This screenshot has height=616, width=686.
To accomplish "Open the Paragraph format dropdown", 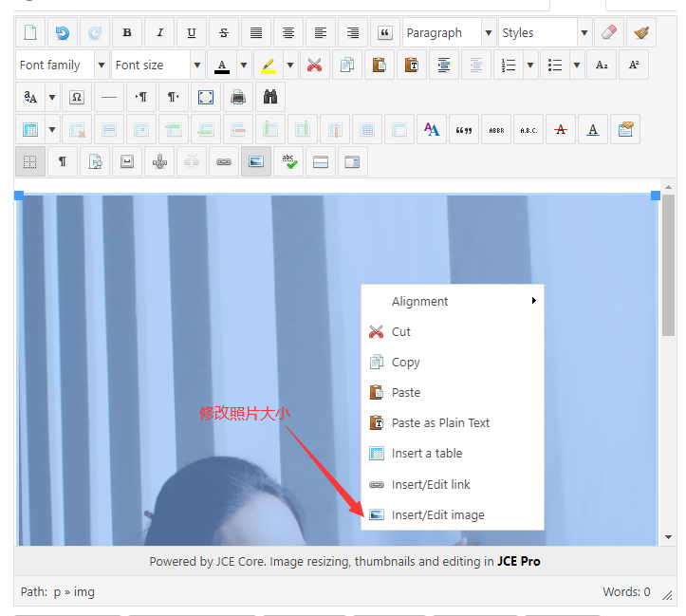I will (448, 33).
